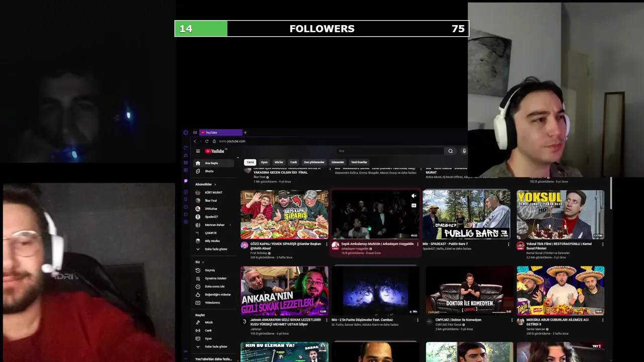
Task: Play ANKARA'NIN GİZLİ SOKAK LEZZETLERİ thumbnail
Action: click(x=284, y=290)
